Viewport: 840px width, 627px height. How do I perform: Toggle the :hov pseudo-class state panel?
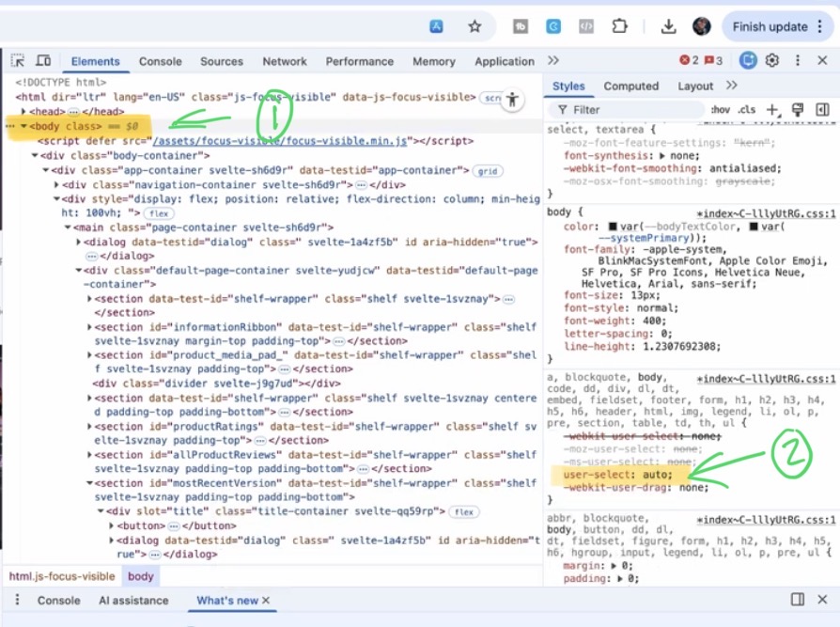pos(721,110)
